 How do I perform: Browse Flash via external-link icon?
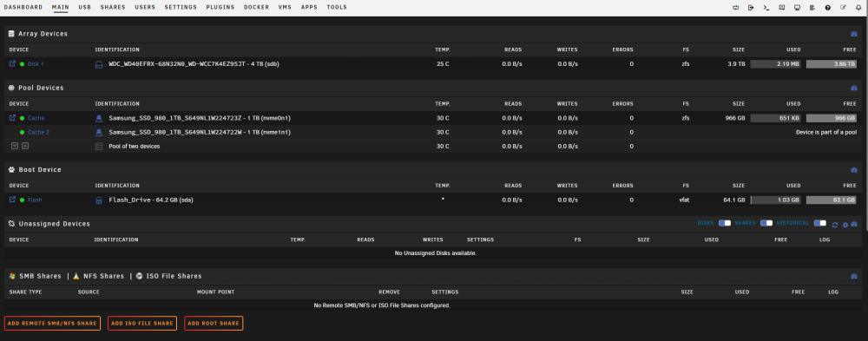tap(13, 200)
